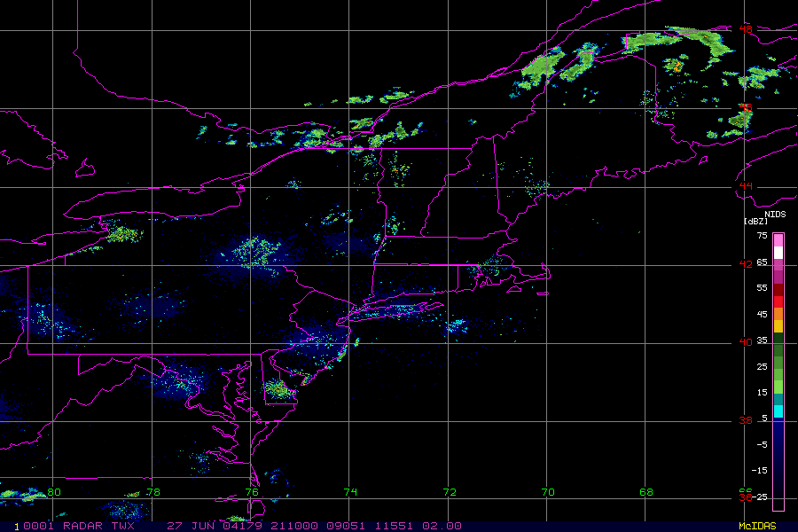The image size is (798, 532).
Task: Click the [dBZ] units label
Action: click(x=755, y=222)
